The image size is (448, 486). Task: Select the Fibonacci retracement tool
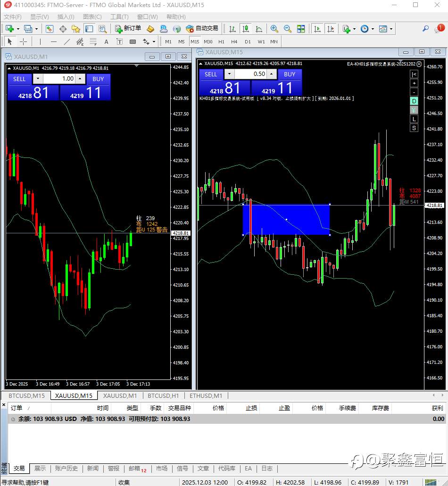(93, 41)
